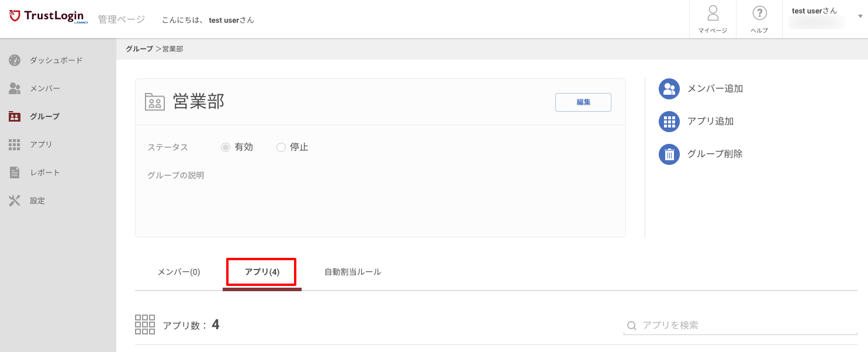Click the apps grid icon in sidebar
This screenshot has width=868, height=352.
[15, 144]
